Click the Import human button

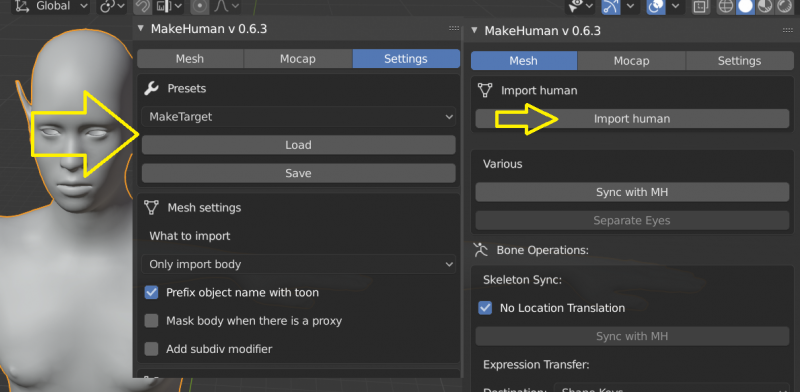[x=632, y=119]
